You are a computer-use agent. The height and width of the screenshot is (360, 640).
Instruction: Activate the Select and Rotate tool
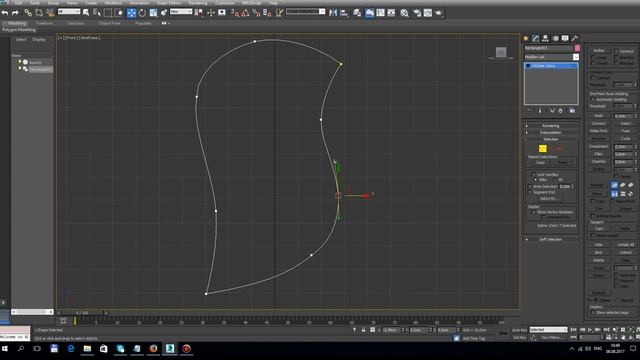coord(142,13)
